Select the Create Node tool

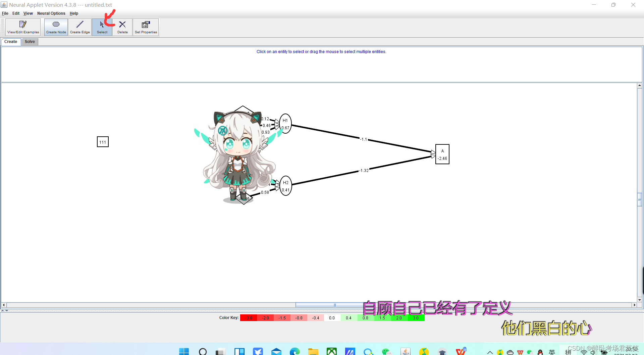(x=56, y=27)
